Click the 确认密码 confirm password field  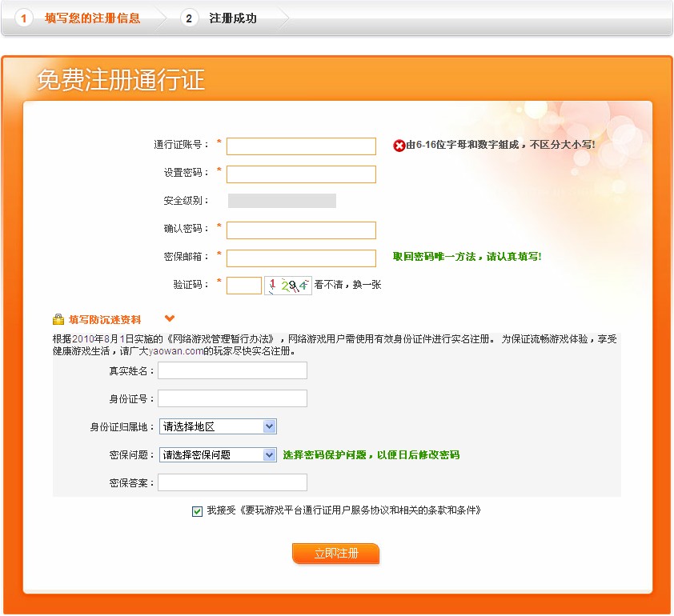tap(301, 230)
